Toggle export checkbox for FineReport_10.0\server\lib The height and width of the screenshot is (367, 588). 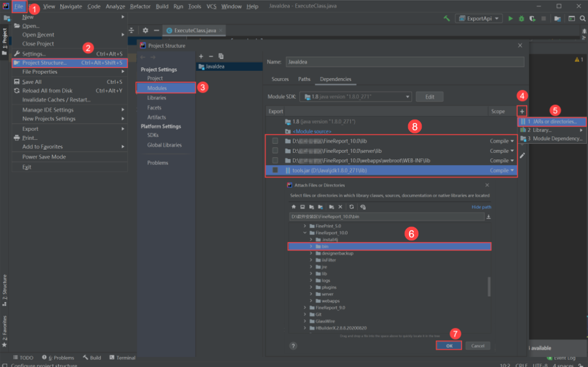pyautogui.click(x=275, y=150)
